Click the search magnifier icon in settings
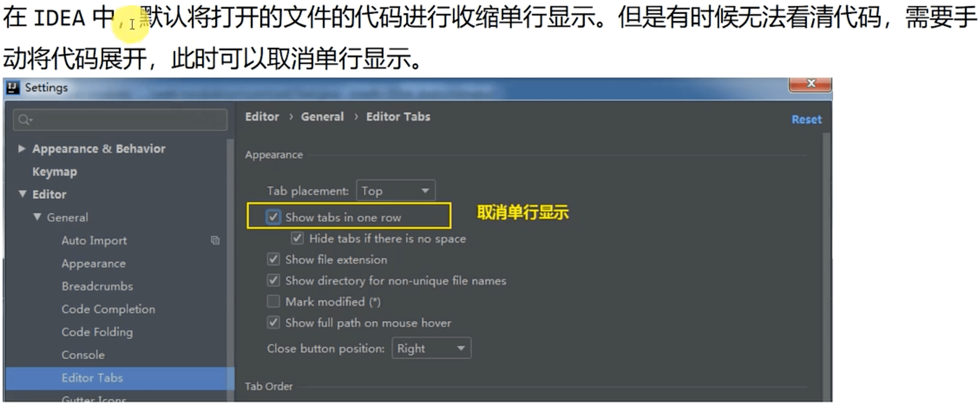This screenshot has width=980, height=410. tap(25, 120)
